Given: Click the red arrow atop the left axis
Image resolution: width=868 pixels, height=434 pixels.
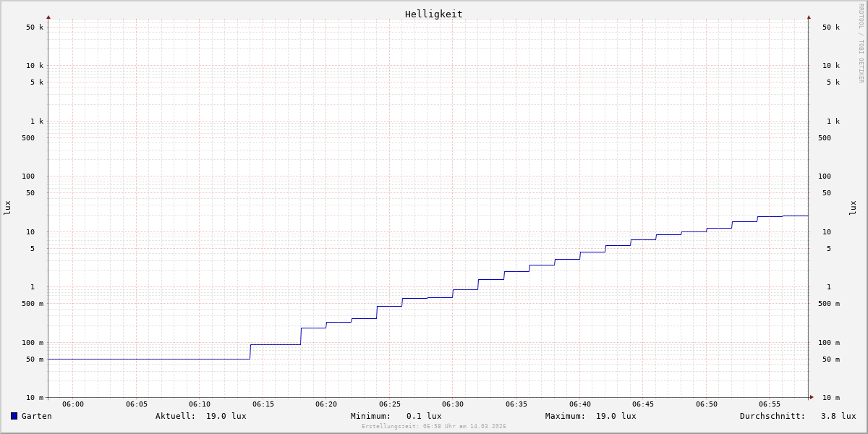Looking at the screenshot, I should [48, 17].
